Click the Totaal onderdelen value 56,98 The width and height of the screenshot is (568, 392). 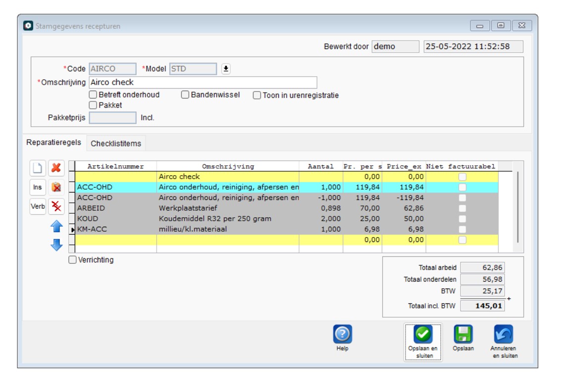pyautogui.click(x=482, y=279)
